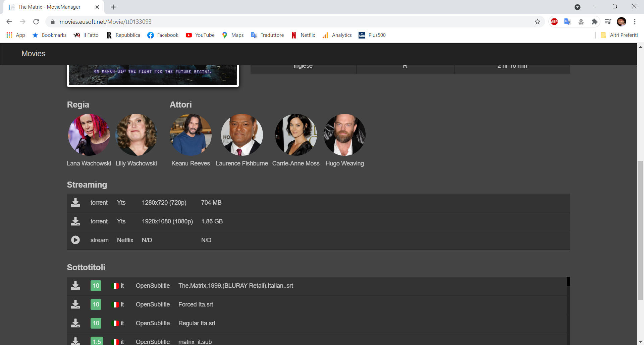Image resolution: width=644 pixels, height=345 pixels.
Task: Open Lana Wachowski's portrait
Action: point(89,135)
